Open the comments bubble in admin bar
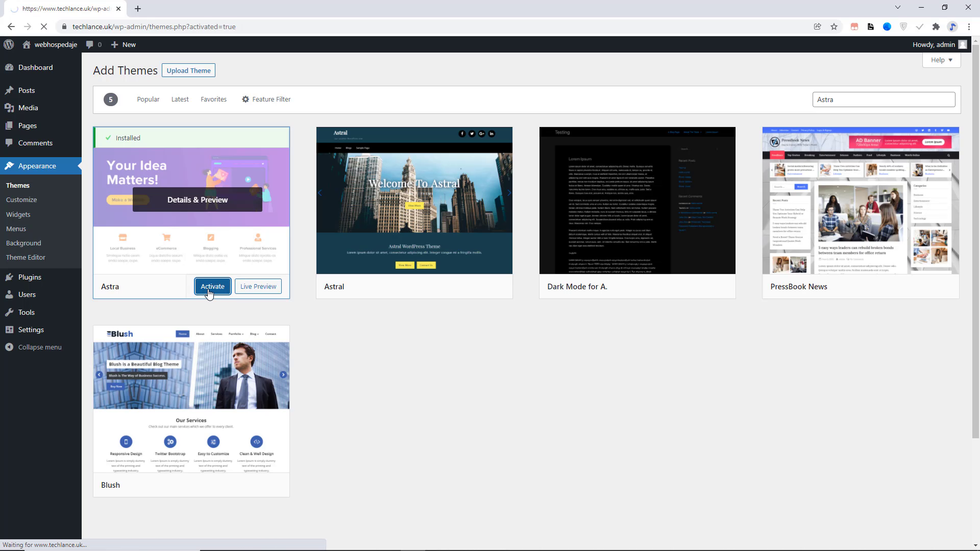This screenshot has width=980, height=551. point(90,44)
